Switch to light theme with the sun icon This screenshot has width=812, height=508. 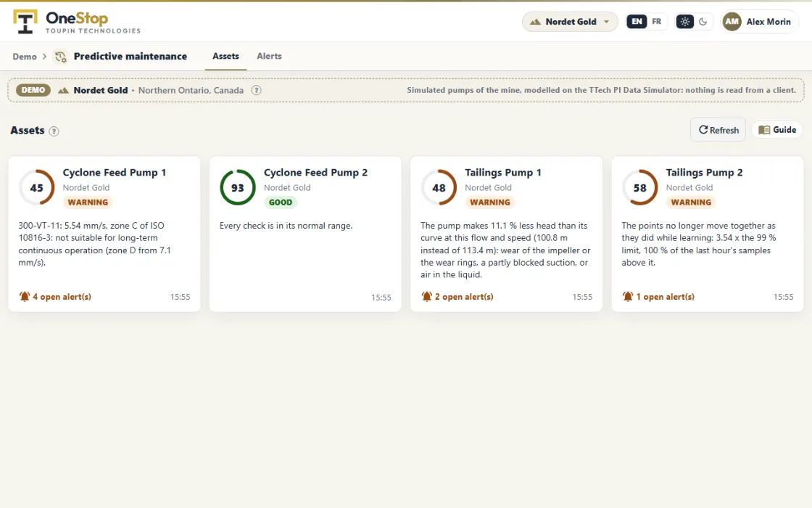coord(684,22)
